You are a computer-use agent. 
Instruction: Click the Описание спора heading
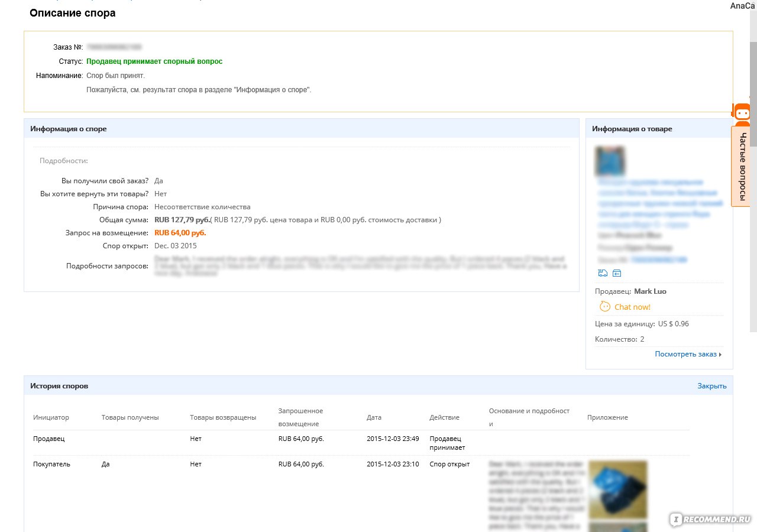pos(73,13)
